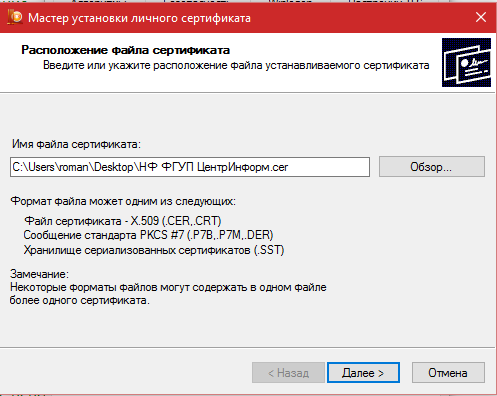Click the certificate illustration in the header
497x396 pixels.
click(466, 62)
